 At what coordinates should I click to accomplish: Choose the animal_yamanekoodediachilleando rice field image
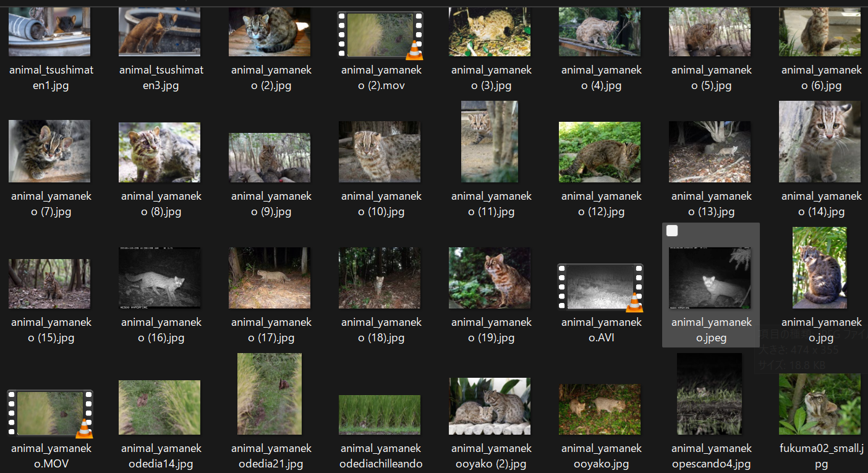pos(380,414)
